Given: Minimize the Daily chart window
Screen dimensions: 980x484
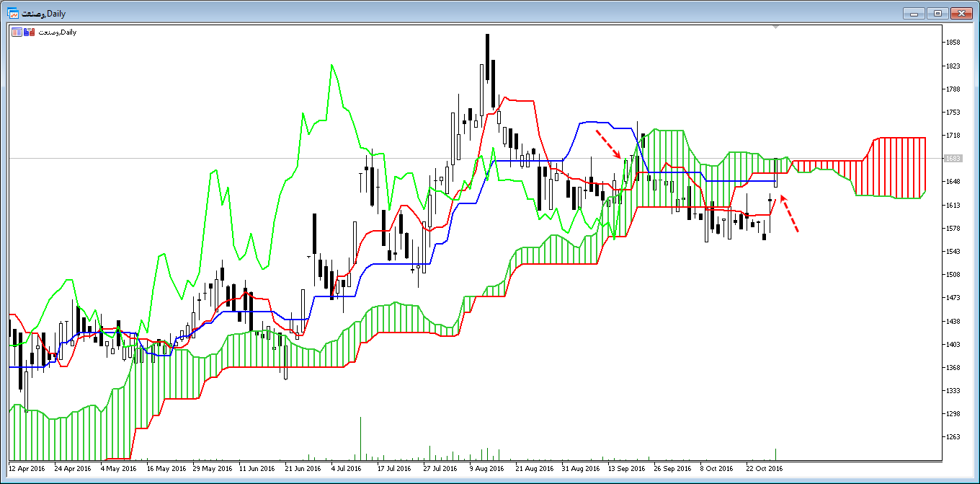Looking at the screenshot, I should [x=914, y=13].
